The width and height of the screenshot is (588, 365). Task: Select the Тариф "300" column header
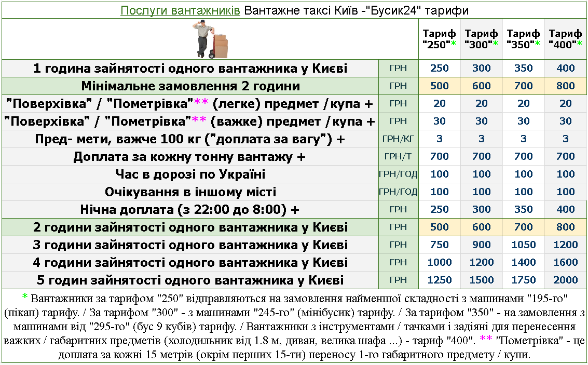pyautogui.click(x=482, y=39)
